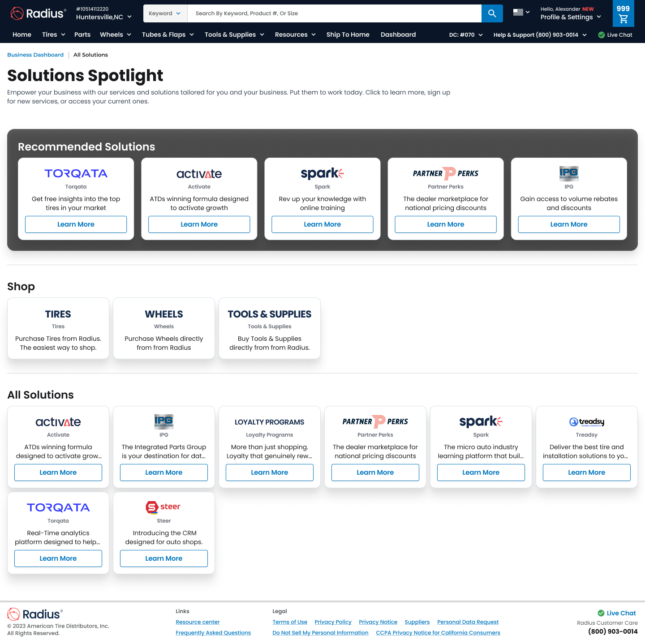Image resolution: width=645 pixels, height=644 pixels.
Task: Click Learn More on recommended Spark card
Action: (x=322, y=224)
